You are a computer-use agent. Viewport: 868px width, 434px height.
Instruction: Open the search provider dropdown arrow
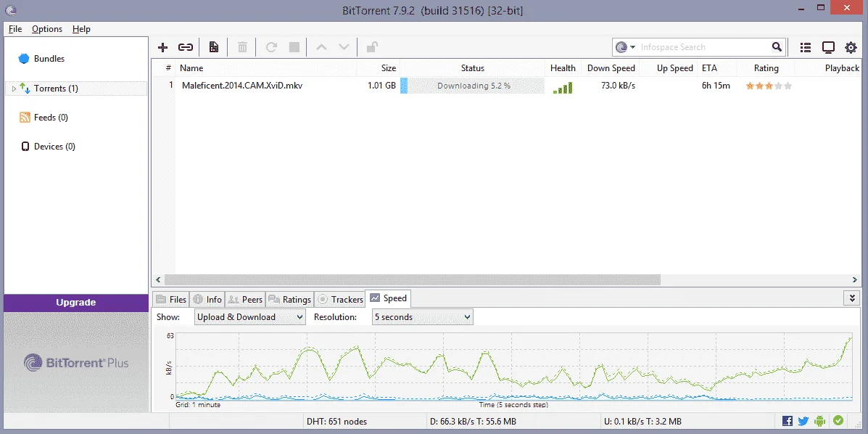[633, 47]
